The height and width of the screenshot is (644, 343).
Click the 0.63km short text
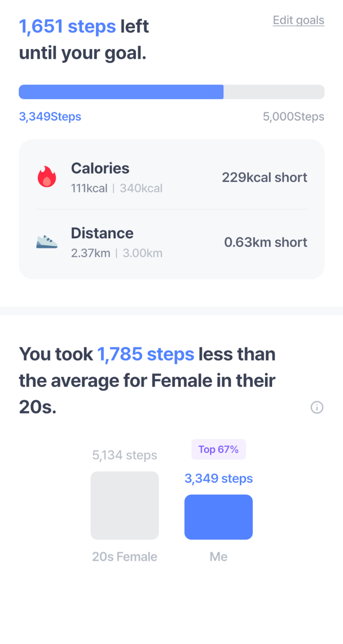pyautogui.click(x=266, y=242)
